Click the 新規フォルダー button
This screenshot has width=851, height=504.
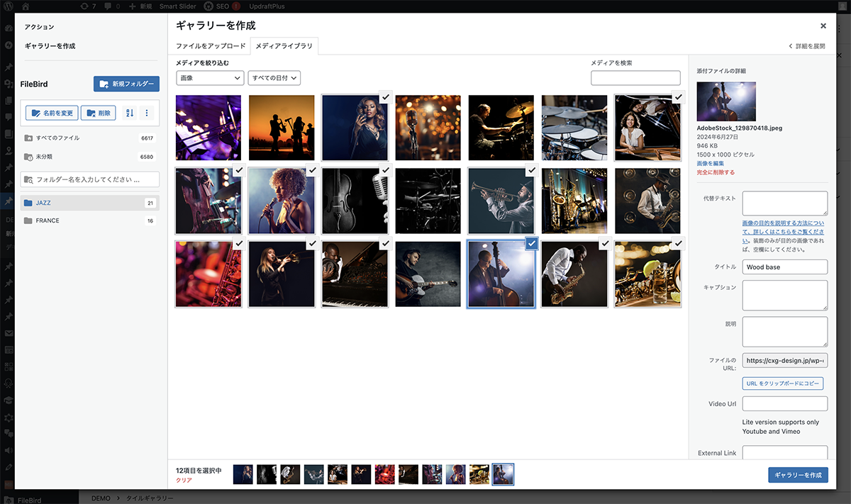(126, 84)
